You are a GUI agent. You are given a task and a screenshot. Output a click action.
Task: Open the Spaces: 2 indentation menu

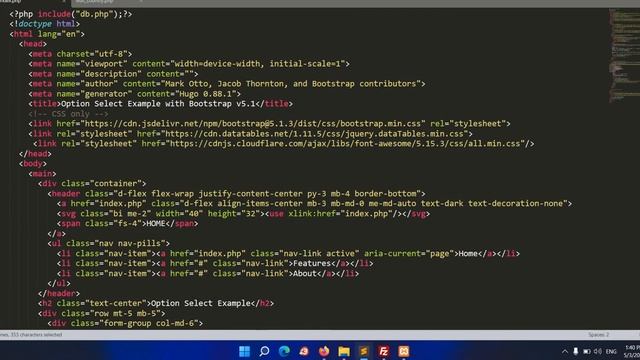point(598,335)
